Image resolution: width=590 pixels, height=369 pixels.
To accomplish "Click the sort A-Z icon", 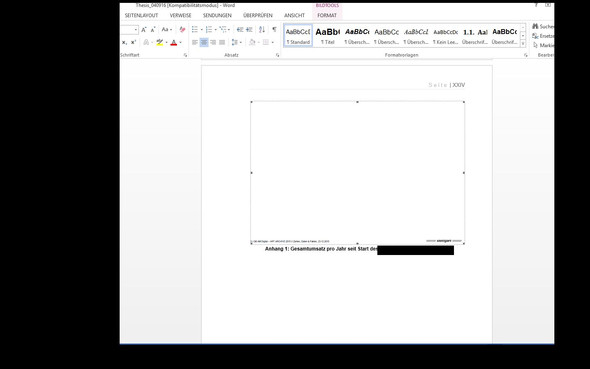I will pyautogui.click(x=262, y=29).
